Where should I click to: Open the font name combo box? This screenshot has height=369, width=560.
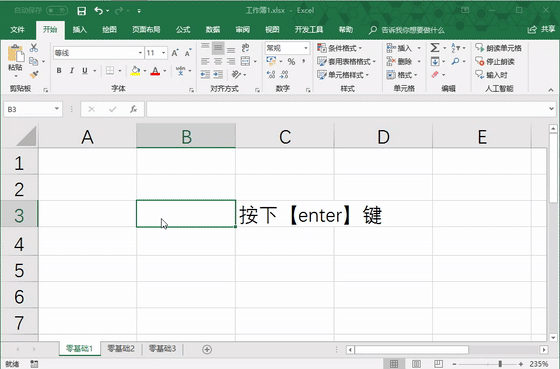point(99,53)
